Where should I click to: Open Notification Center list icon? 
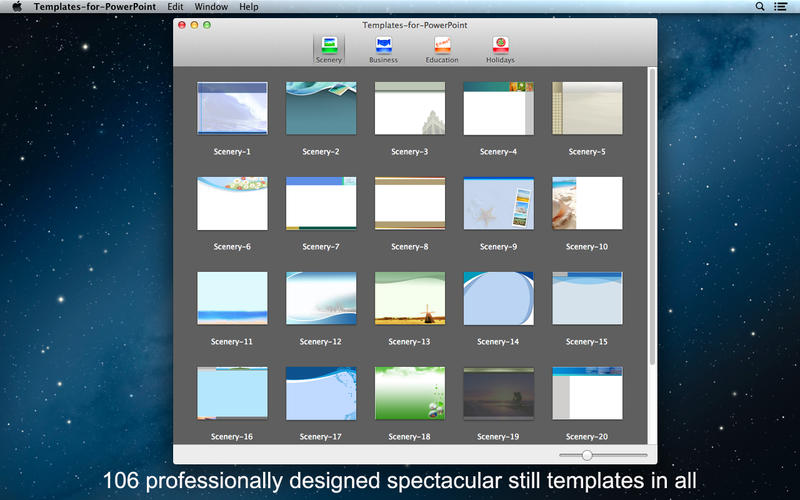click(x=781, y=7)
